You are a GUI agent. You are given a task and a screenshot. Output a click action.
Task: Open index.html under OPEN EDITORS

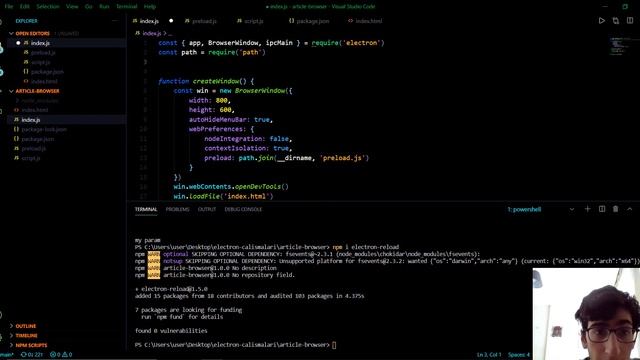44,81
